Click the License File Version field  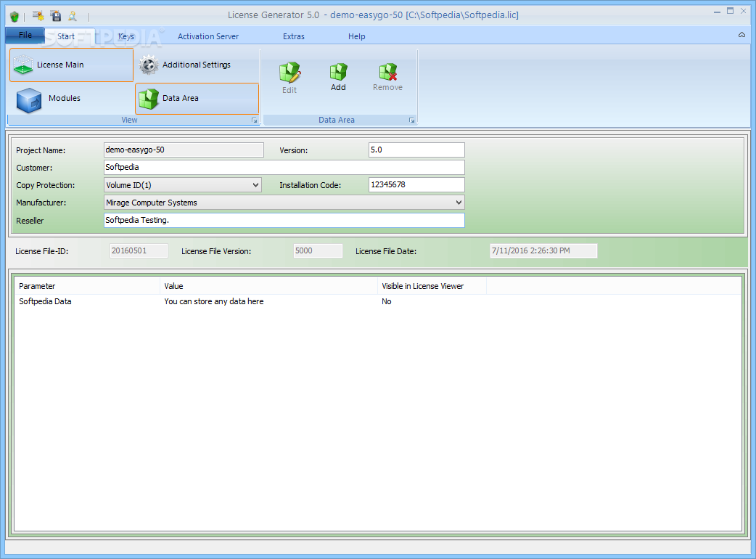[318, 250]
